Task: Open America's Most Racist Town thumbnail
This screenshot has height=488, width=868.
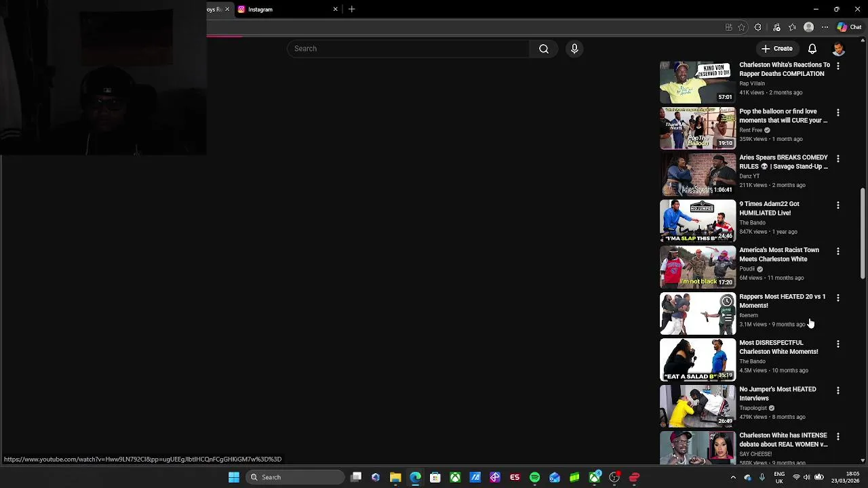Action: pos(698,267)
